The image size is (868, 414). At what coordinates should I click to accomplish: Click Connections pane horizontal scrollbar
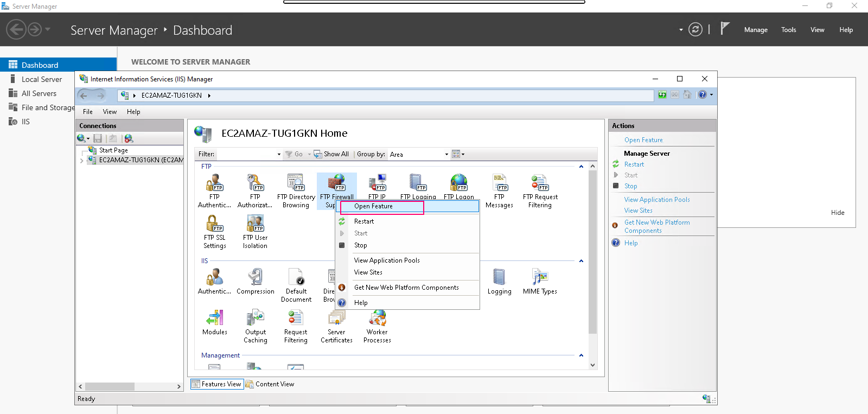coord(110,386)
